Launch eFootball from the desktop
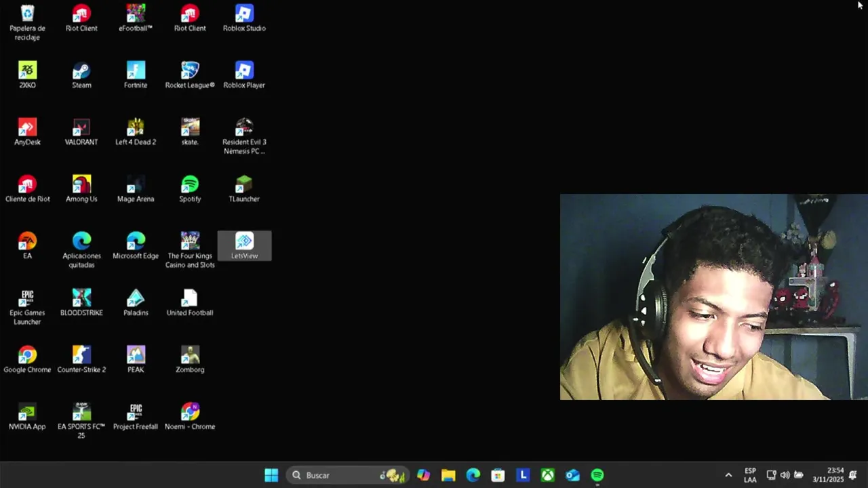Viewport: 868px width, 488px height. (x=136, y=18)
